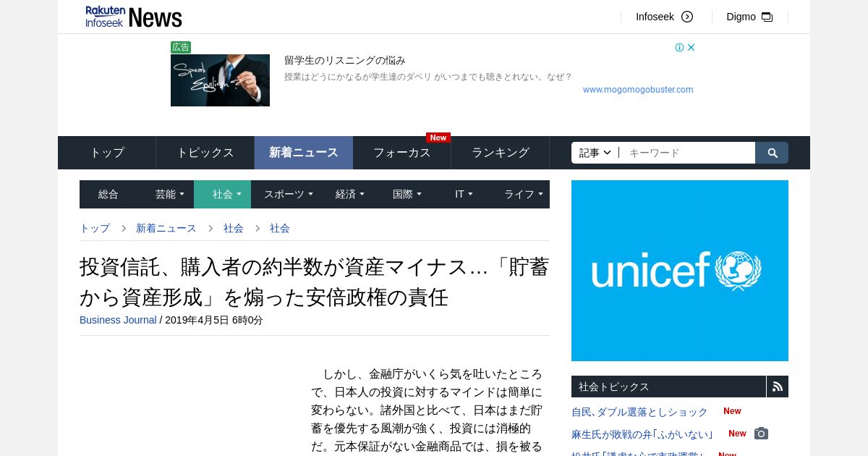
Task: Expand the スポーツ category dropdown
Action: pos(288,194)
